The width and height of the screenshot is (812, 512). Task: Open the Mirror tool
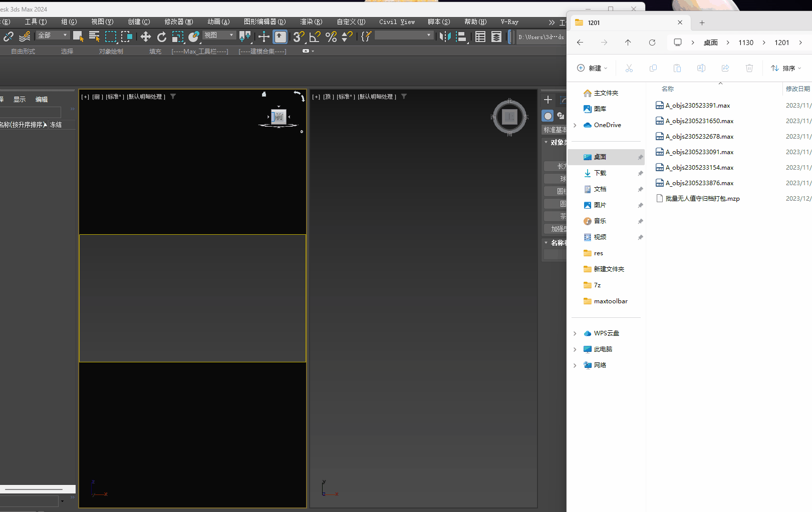click(444, 37)
